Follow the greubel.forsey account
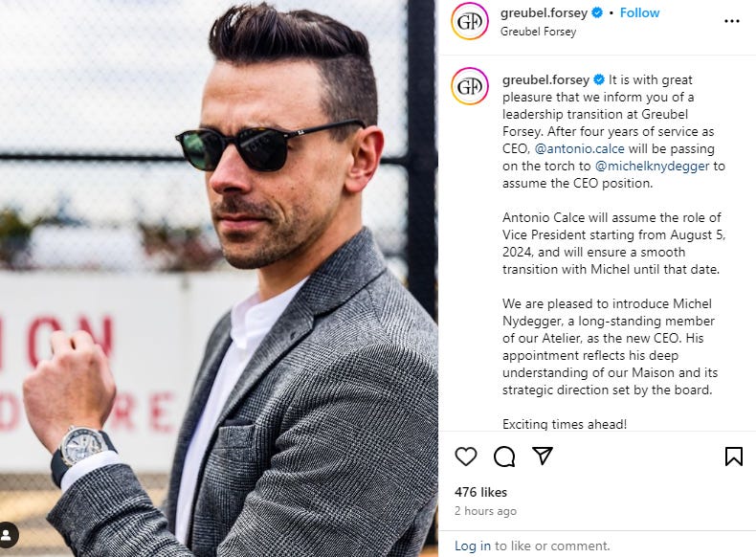Screen dimensions: 756x557 point(639,13)
